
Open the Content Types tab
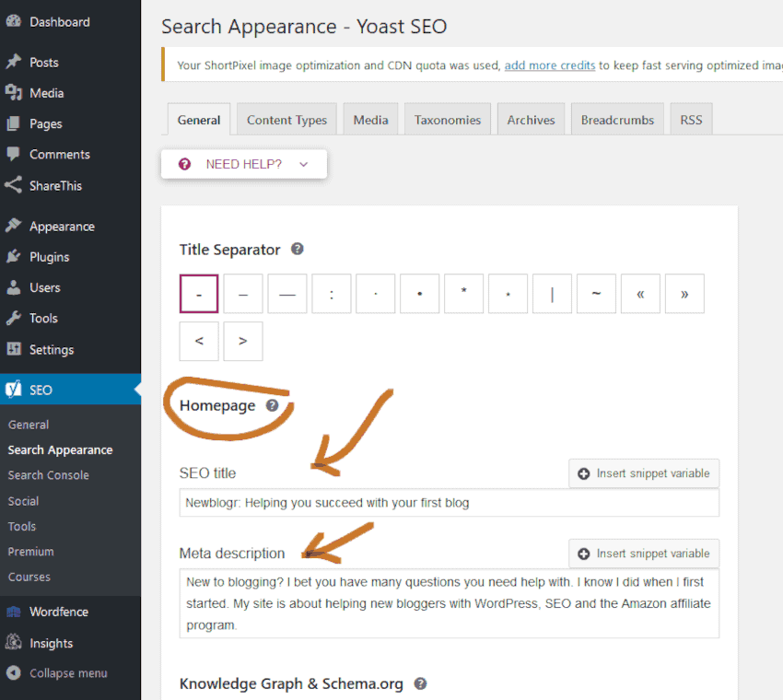pyautogui.click(x=286, y=120)
